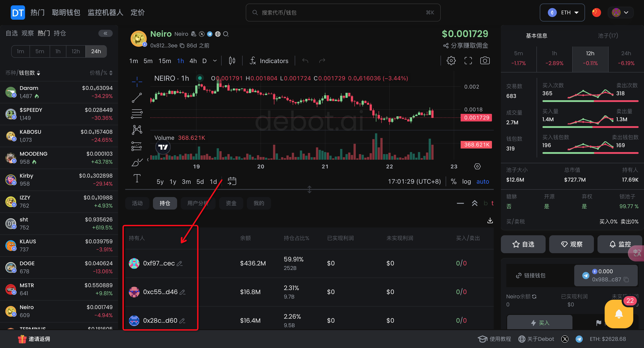Copy the Neiro contract address
This screenshot has width=644, height=348.
(x=182, y=46)
